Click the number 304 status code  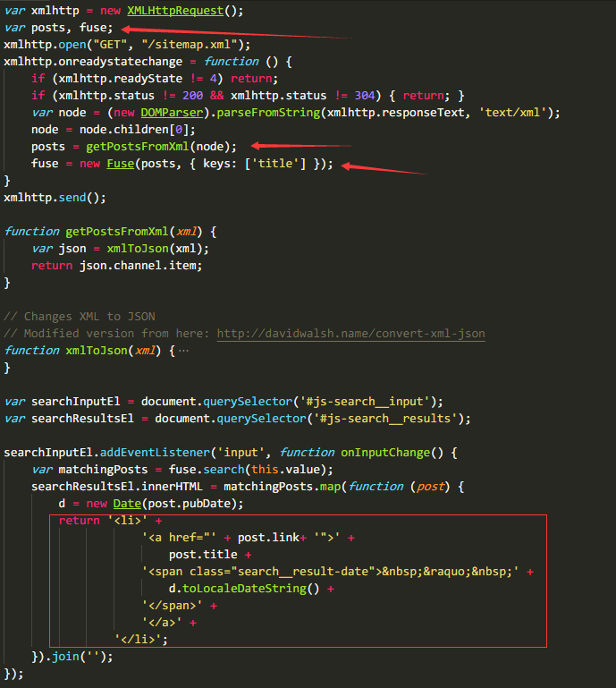(x=365, y=96)
